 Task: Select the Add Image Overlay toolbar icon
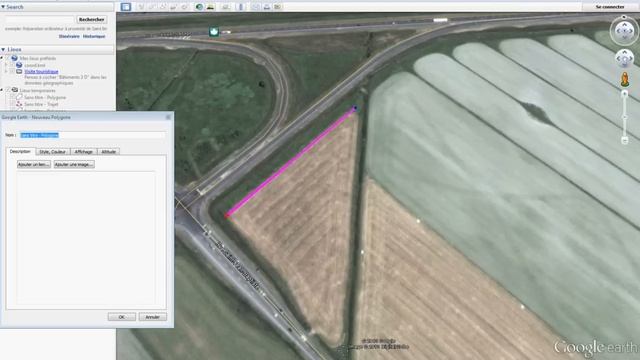[173, 7]
